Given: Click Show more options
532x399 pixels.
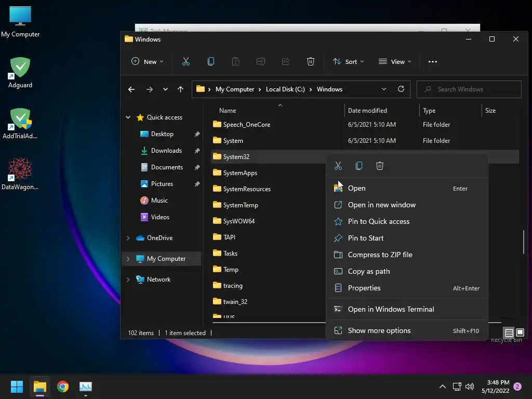Looking at the screenshot, I should (x=407, y=331).
